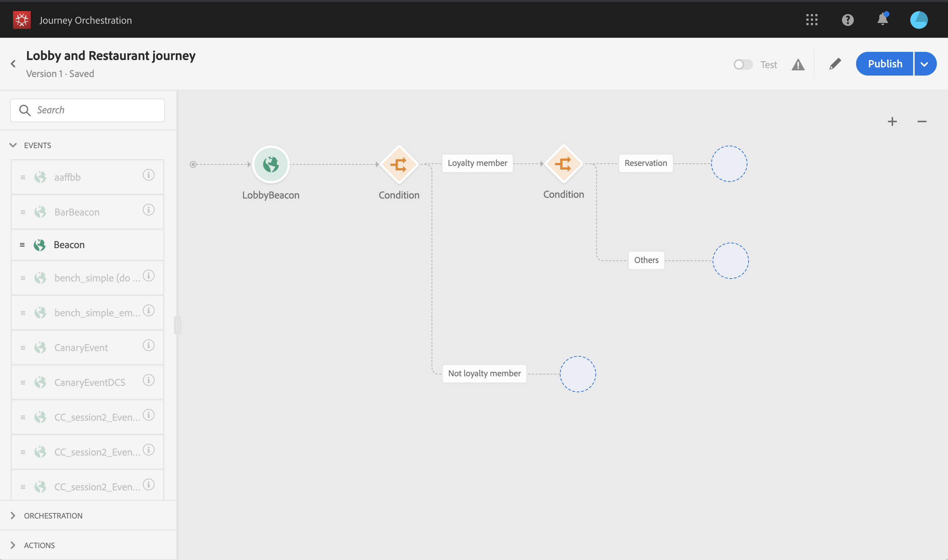The height and width of the screenshot is (560, 948).
Task: Zoom out canvas with minus icon
Action: point(922,121)
